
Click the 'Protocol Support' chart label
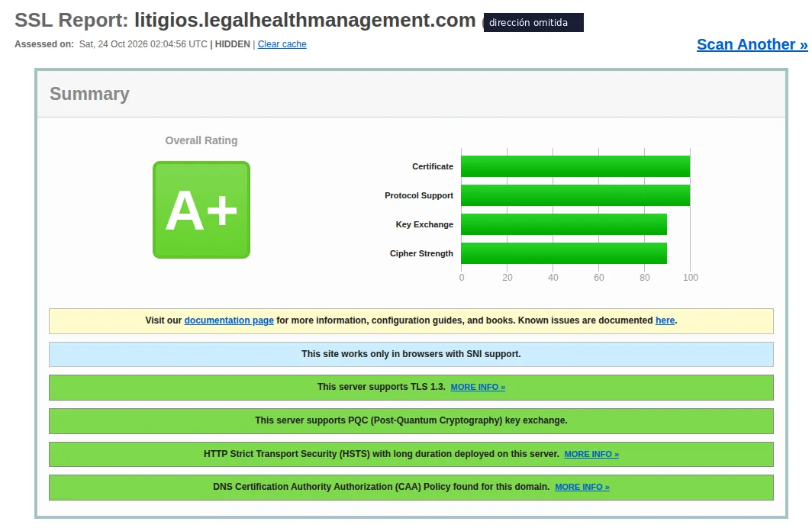tap(419, 195)
